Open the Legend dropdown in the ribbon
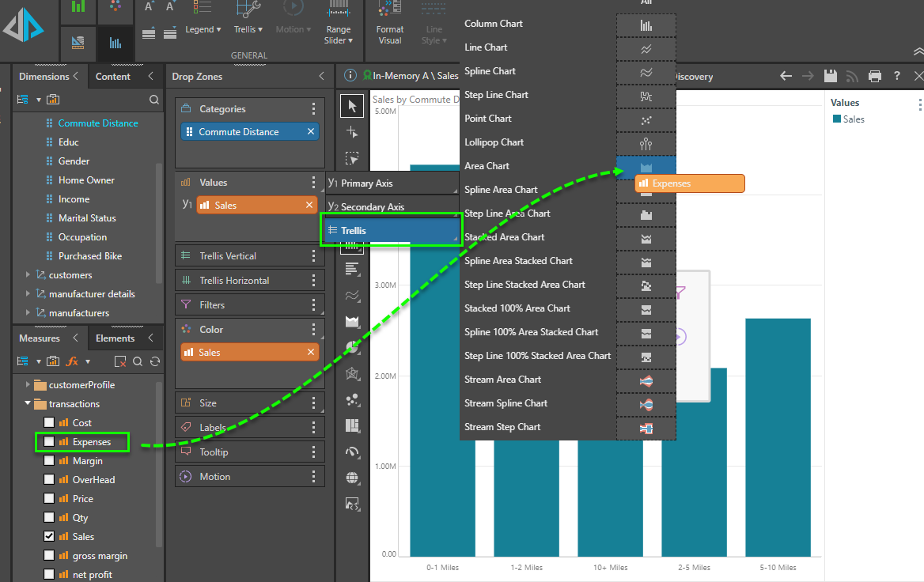Screen dimensions: 924x582 coord(203,29)
